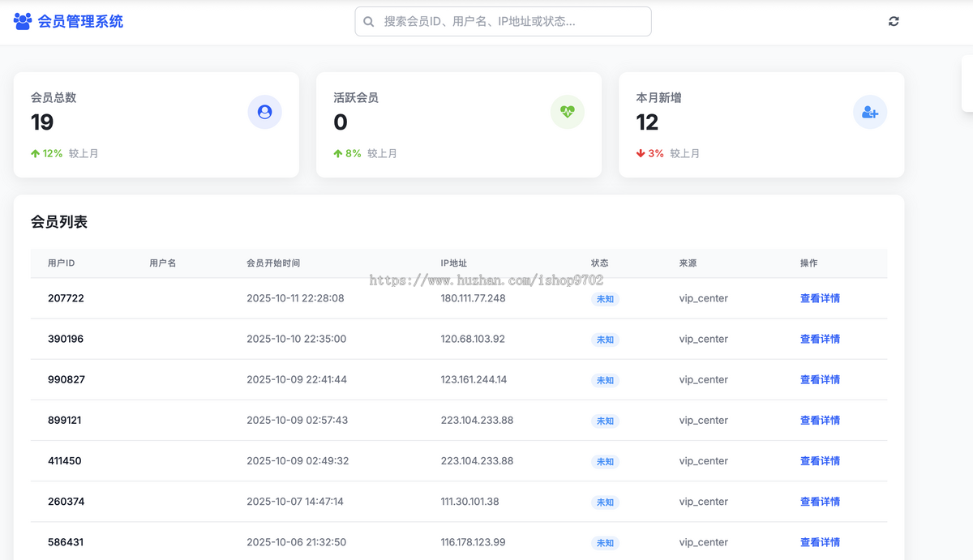Click IP address 120.68.103.92
Image resolution: width=973 pixels, height=560 pixels.
pos(473,339)
